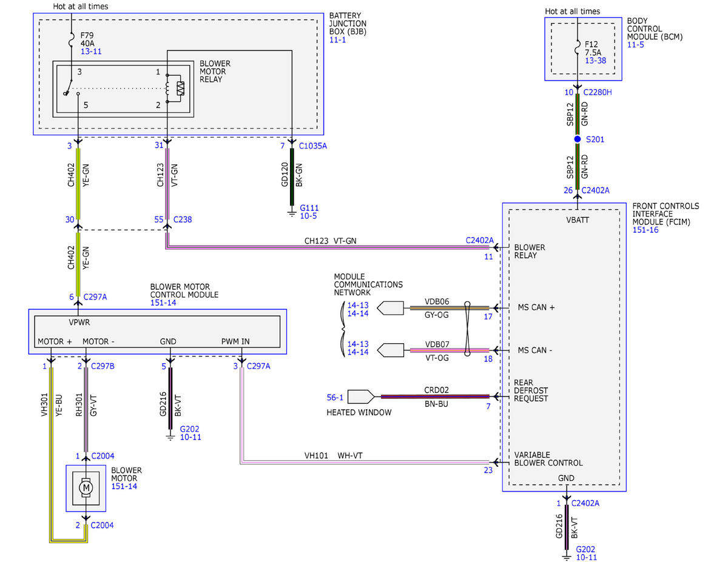The height and width of the screenshot is (562, 728).
Task: Click the "MODULE COMMUNICATIONS NETWORK" label
Action: [368, 284]
